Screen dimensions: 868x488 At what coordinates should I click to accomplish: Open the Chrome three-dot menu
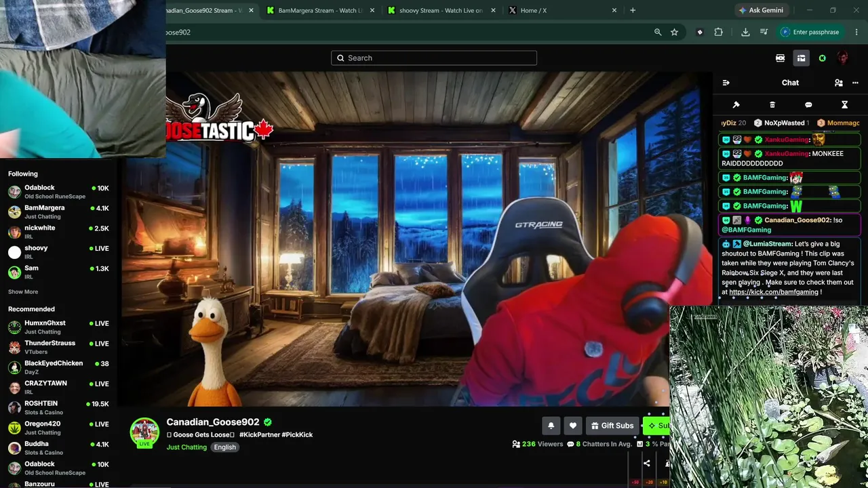click(x=857, y=32)
